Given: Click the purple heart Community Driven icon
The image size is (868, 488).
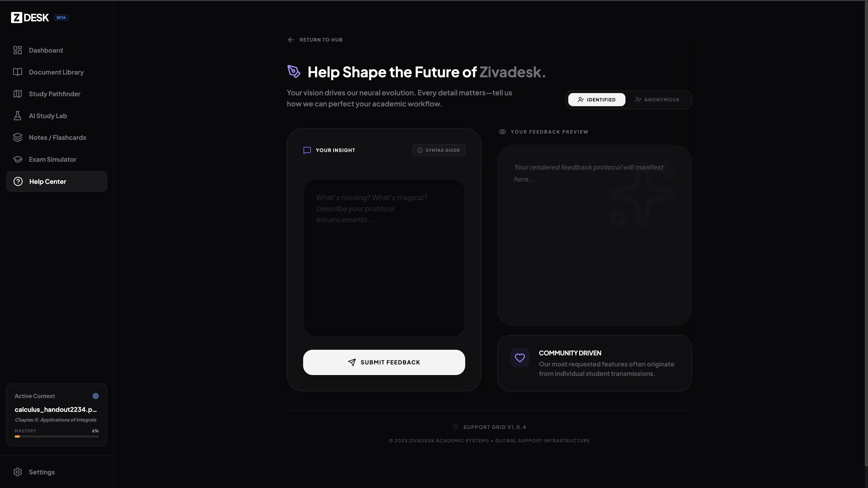Looking at the screenshot, I should pos(520,358).
